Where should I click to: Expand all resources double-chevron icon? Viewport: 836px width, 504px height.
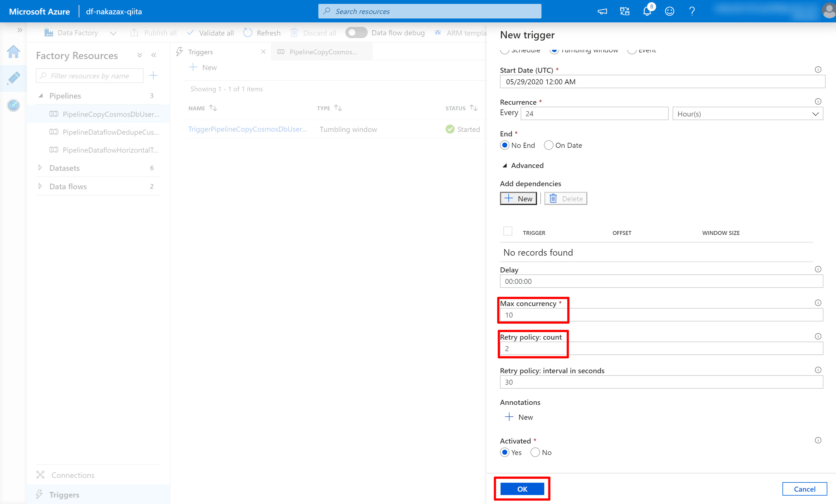140,55
